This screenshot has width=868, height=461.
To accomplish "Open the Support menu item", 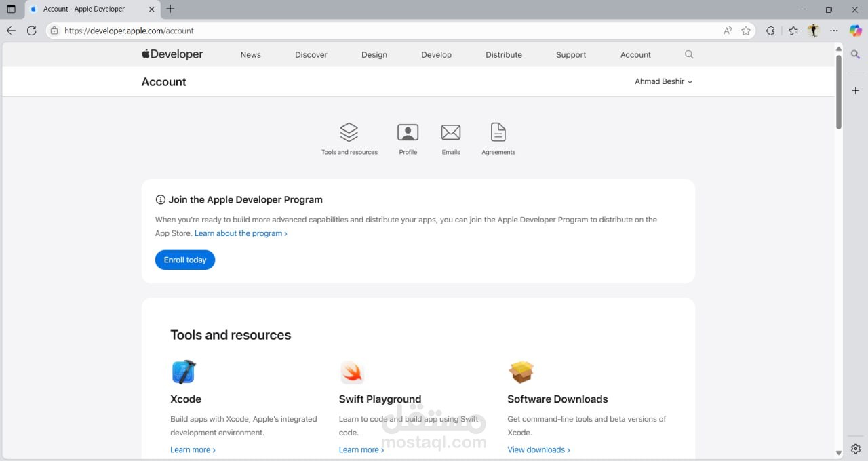I will (x=571, y=55).
